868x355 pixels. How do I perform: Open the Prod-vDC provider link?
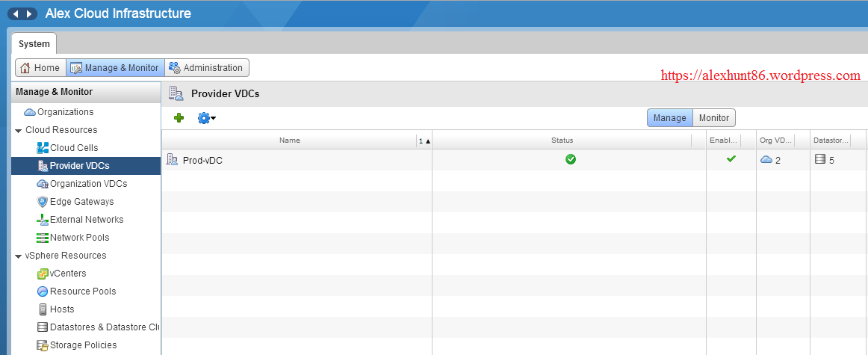(x=202, y=160)
